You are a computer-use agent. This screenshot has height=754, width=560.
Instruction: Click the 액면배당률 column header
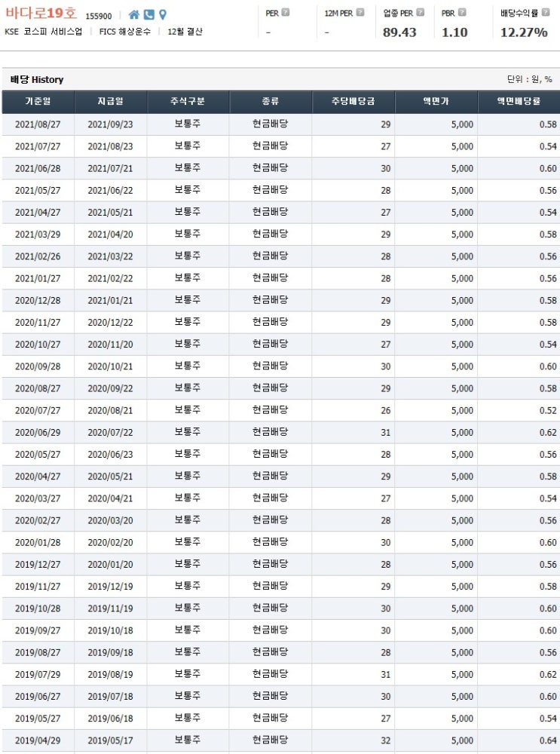[519, 102]
